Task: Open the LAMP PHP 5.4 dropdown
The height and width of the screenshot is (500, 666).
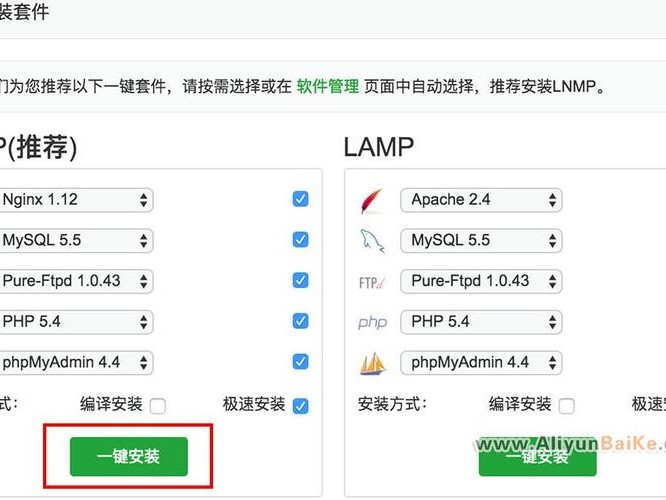Action: tap(481, 322)
